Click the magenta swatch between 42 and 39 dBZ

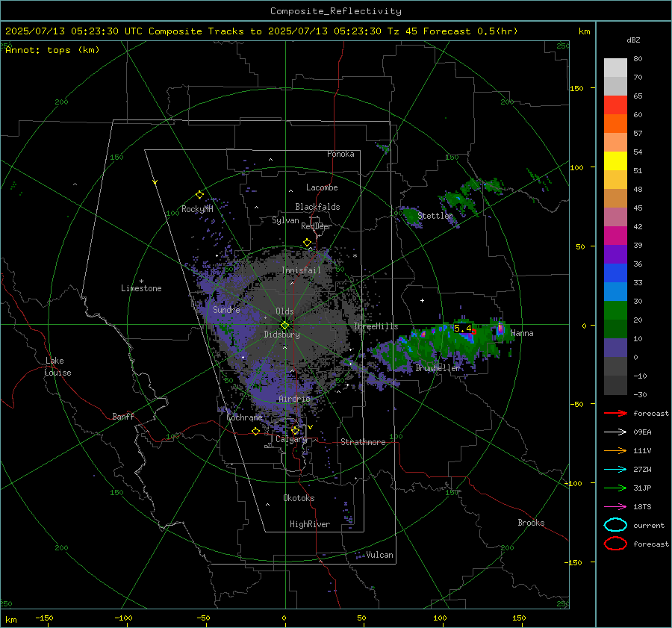(615, 236)
